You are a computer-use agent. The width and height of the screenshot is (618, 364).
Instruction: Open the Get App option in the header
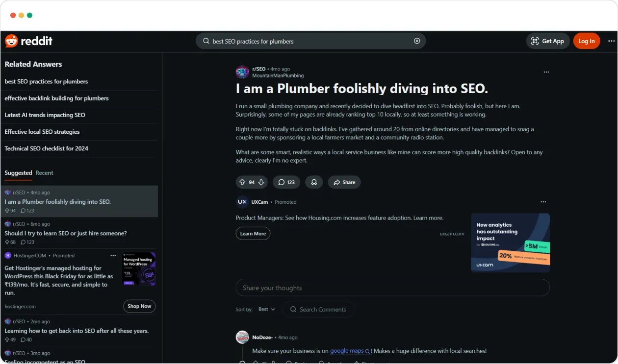[548, 41]
